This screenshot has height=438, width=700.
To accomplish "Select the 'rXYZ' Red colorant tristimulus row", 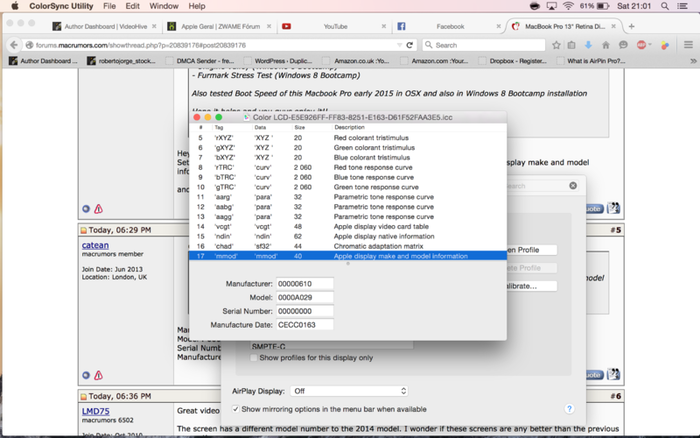I will coord(348,138).
